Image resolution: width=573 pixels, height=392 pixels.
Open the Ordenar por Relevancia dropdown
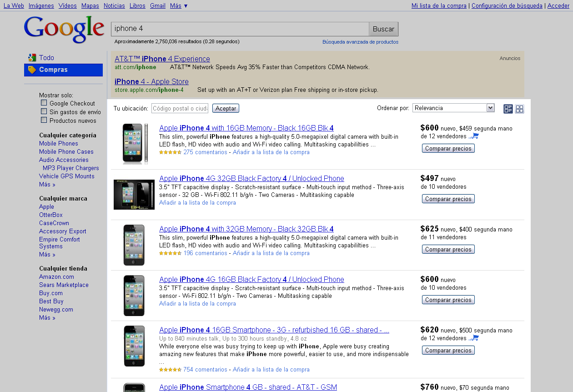click(453, 108)
